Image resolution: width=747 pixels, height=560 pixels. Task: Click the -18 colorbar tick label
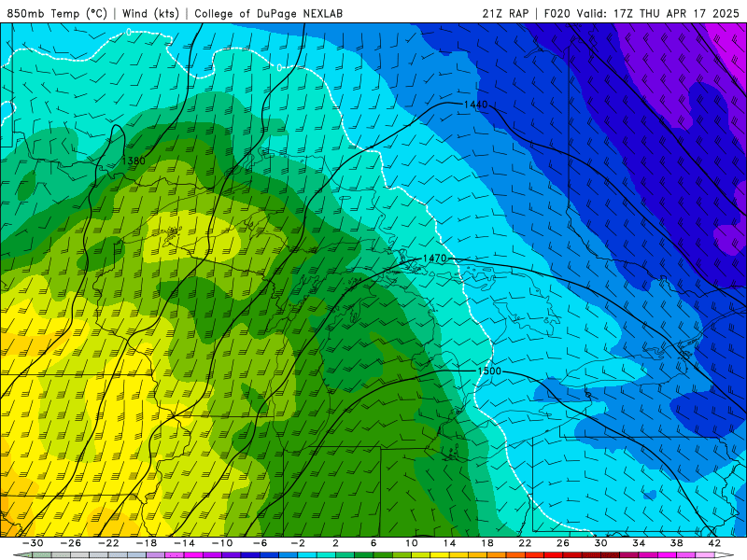pos(147,543)
